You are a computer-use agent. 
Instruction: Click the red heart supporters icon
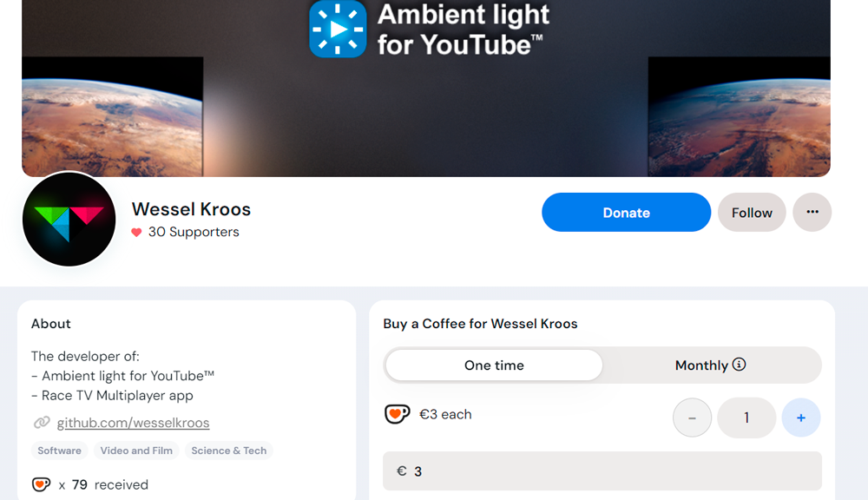[x=136, y=233]
